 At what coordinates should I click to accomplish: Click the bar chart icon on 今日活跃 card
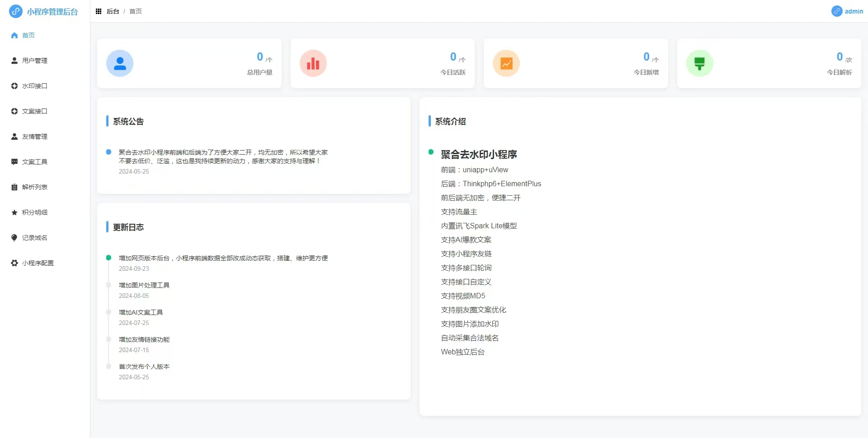313,63
